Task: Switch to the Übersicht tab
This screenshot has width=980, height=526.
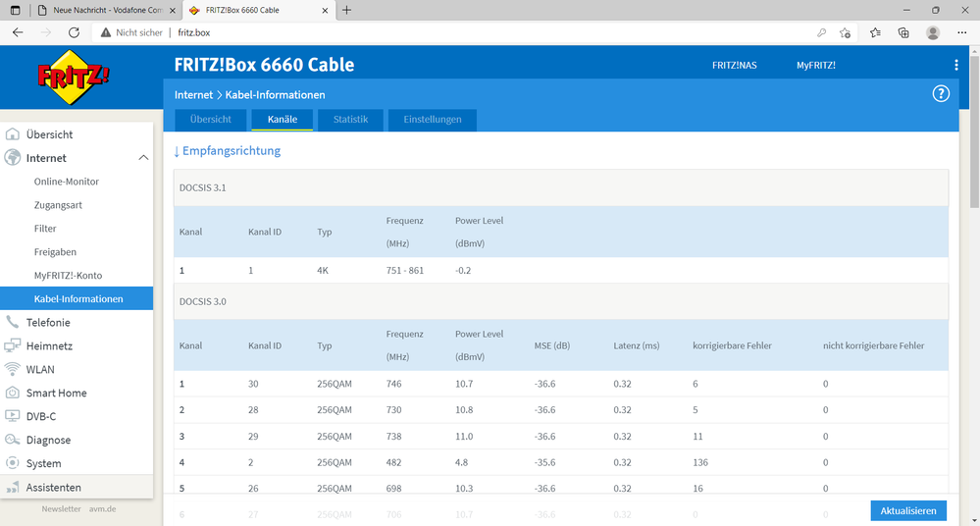Action: (x=211, y=120)
